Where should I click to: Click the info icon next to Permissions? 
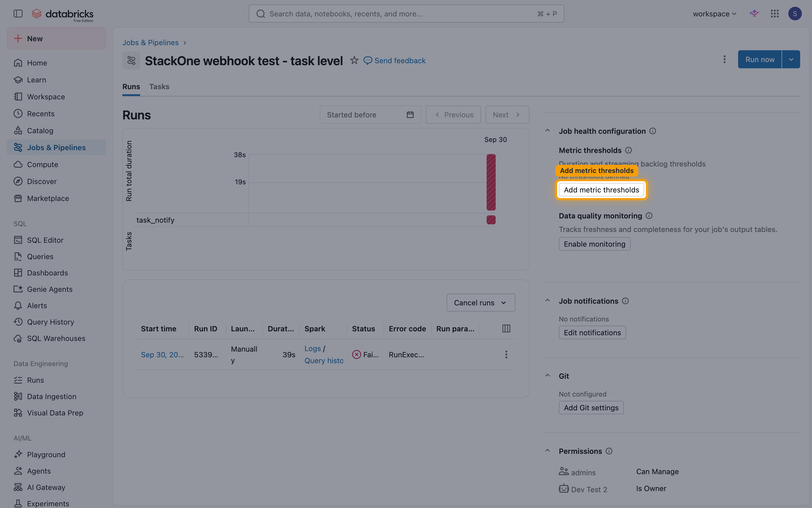[x=609, y=451]
